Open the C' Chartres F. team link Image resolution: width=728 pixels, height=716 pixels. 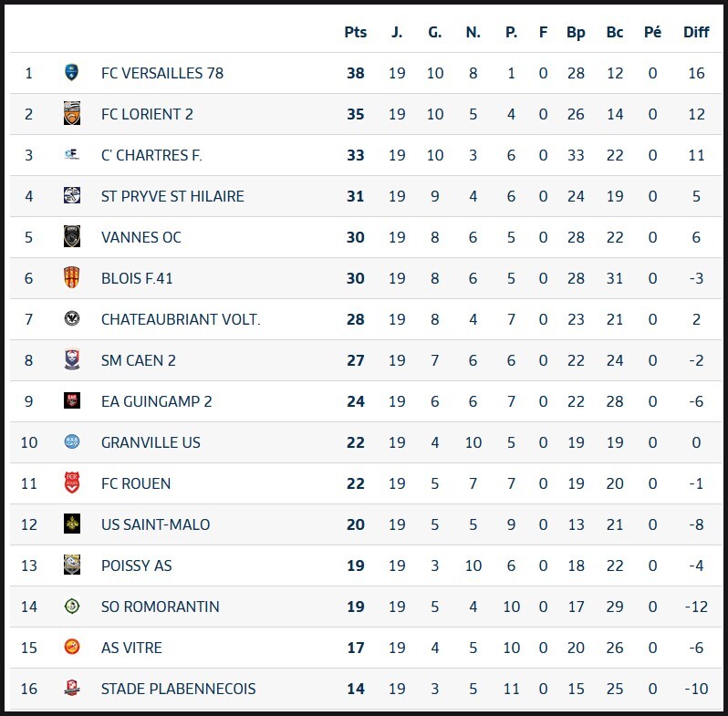[x=151, y=155]
